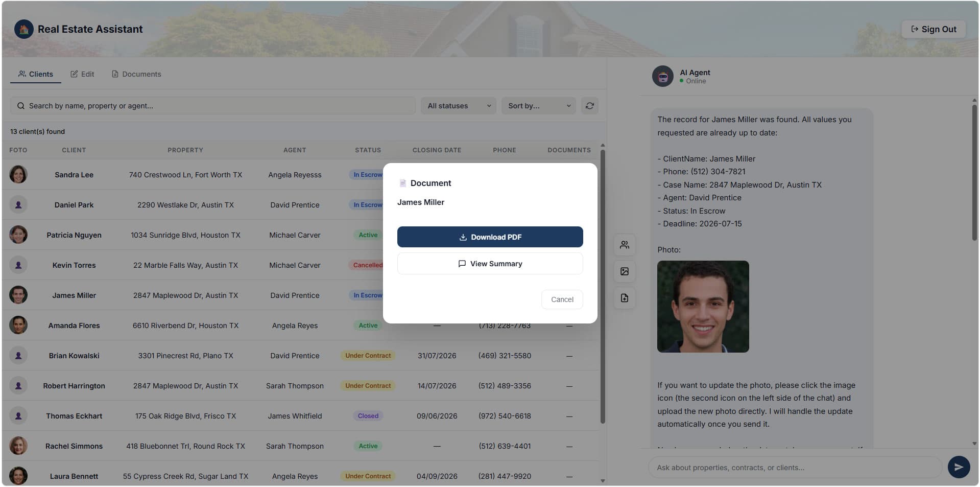This screenshot has width=980, height=487.
Task: Cancel the Document dialog
Action: (562, 299)
